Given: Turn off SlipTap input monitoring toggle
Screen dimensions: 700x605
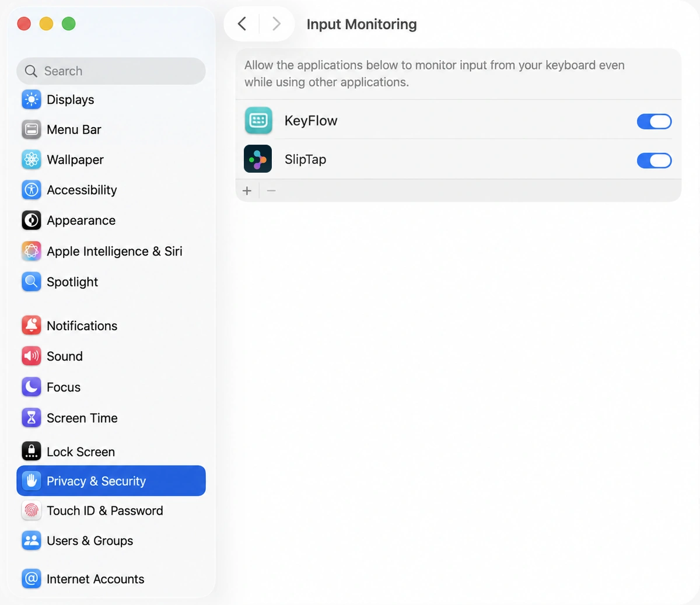Looking at the screenshot, I should pyautogui.click(x=654, y=160).
